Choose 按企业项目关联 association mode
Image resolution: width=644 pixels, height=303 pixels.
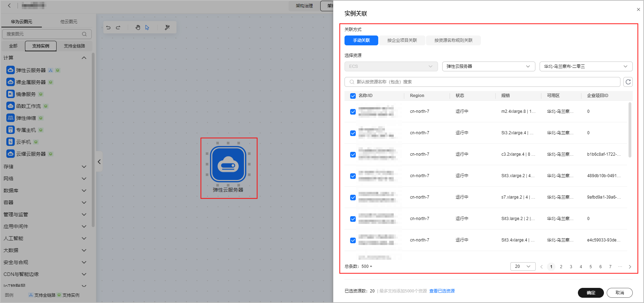click(402, 40)
